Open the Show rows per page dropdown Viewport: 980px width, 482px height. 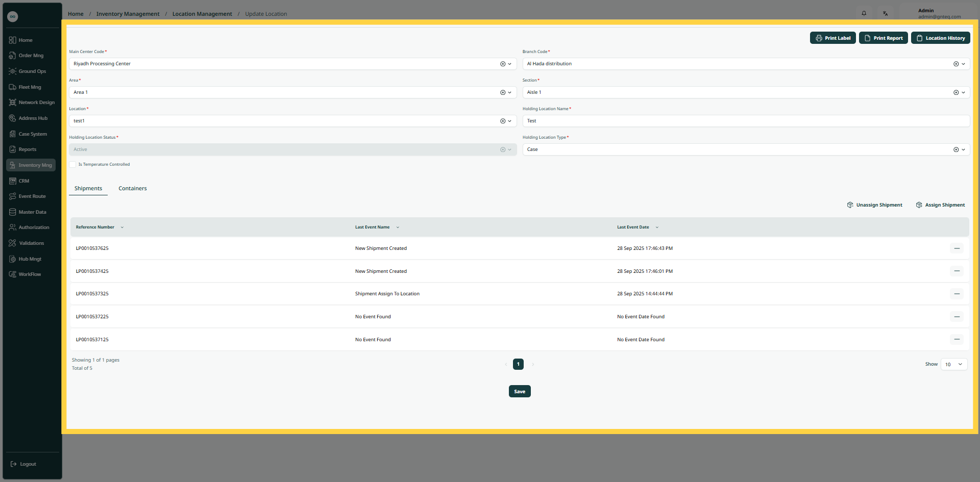953,364
